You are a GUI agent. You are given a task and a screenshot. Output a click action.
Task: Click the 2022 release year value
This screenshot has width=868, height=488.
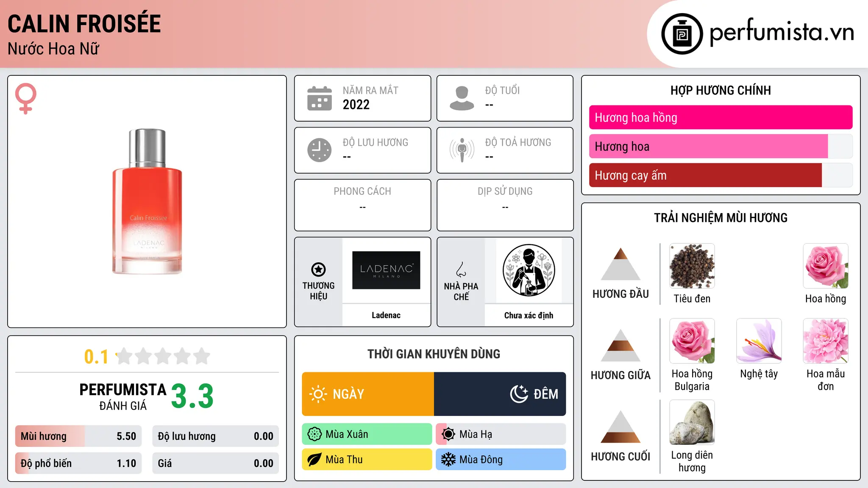coord(356,105)
